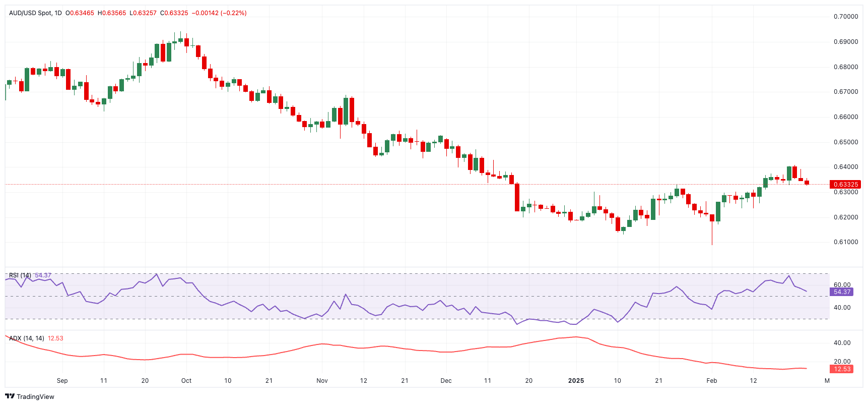
Task: Click the 40.00 level on ADX axis
Action: coord(842,343)
